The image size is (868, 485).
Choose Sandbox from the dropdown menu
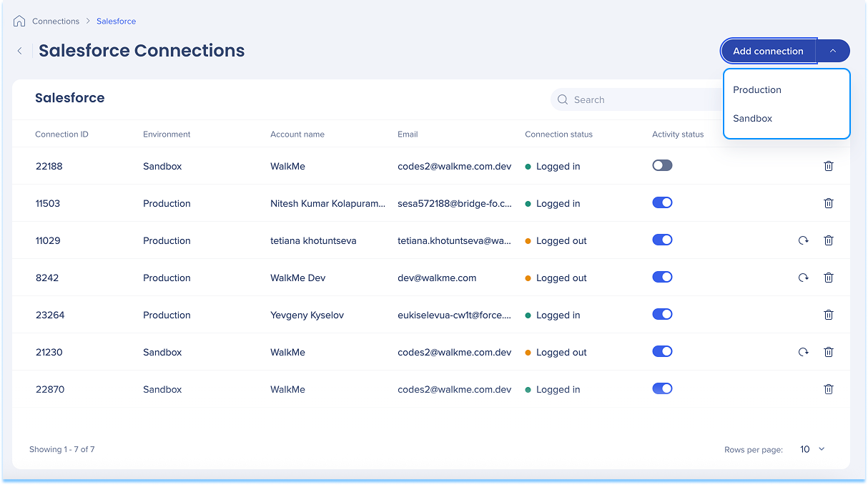(753, 118)
